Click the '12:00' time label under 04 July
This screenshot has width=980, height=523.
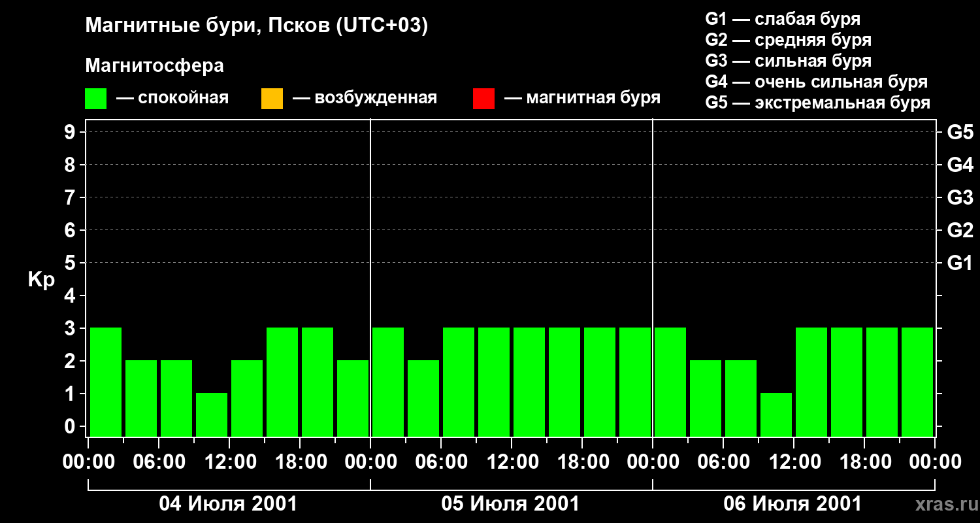[229, 462]
